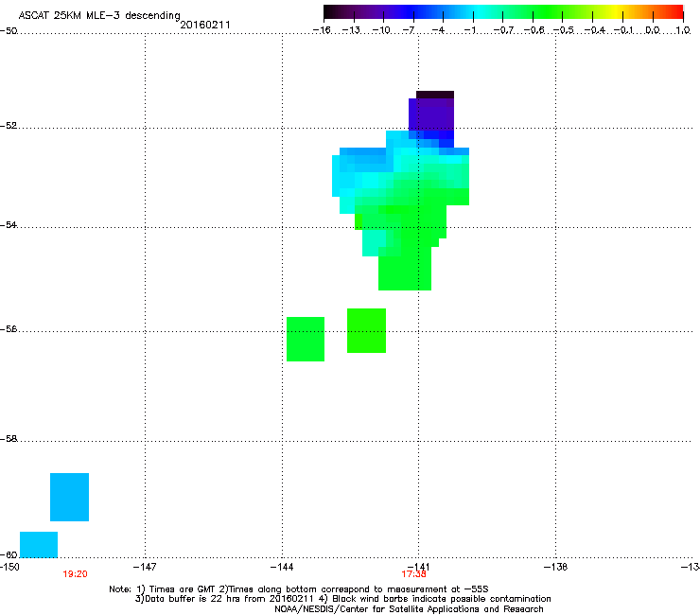The image size is (700, 615).
Task: Click the light blue square touching the -60 line
Action: (x=39, y=544)
